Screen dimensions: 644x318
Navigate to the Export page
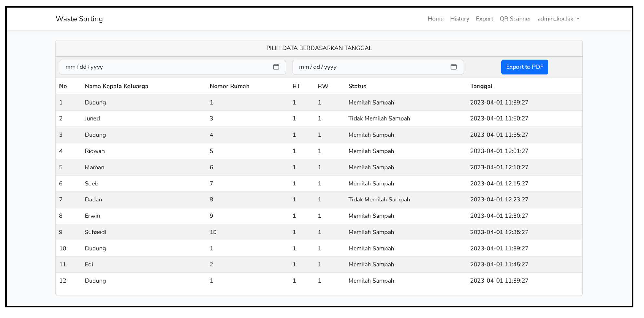(484, 19)
